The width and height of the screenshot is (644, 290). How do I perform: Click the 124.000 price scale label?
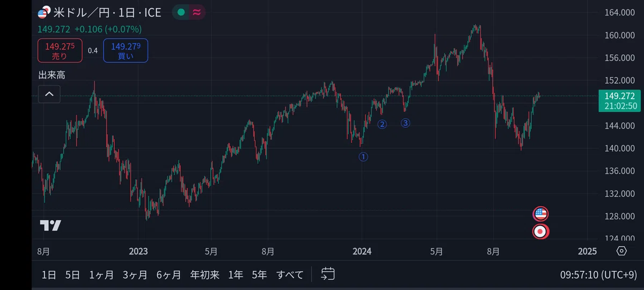point(619,238)
